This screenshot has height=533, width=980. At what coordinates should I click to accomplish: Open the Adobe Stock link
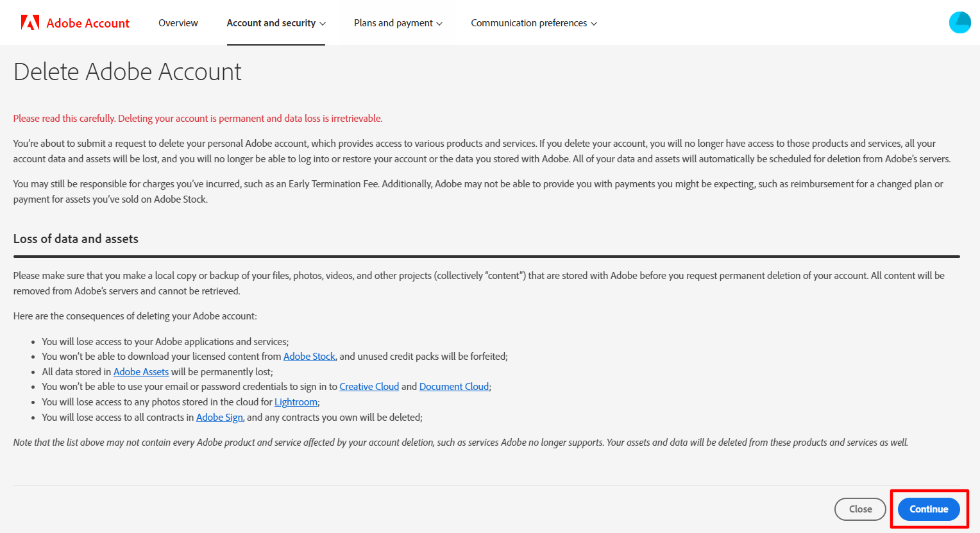click(309, 357)
